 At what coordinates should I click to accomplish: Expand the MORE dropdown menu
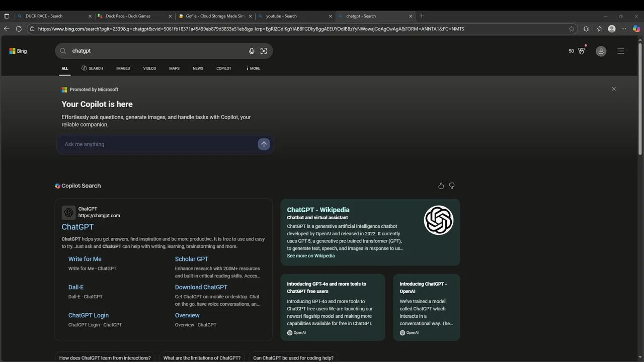point(253,68)
